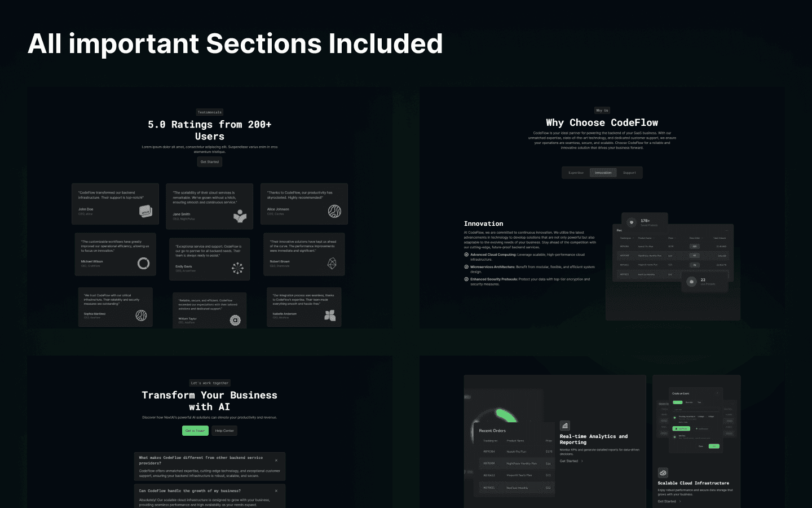812x508 pixels.
Task: Click Jane Smith's NightPulse logo icon
Action: click(x=240, y=216)
